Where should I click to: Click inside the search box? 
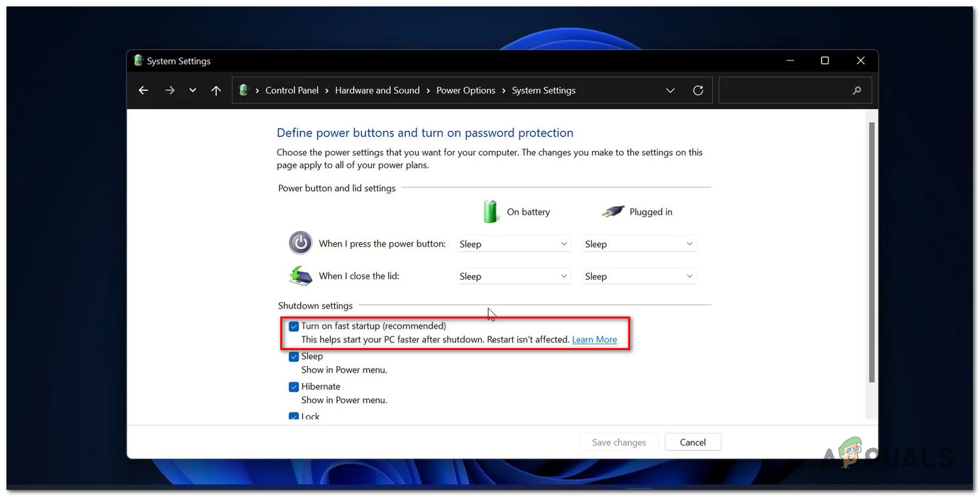coord(786,90)
